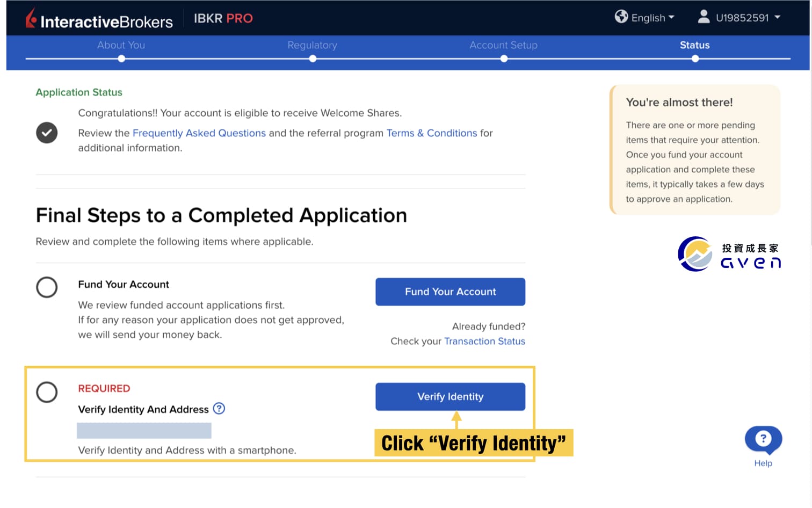
Task: Click the question mark info icon beside Verify Identity And Address
Action: [219, 409]
